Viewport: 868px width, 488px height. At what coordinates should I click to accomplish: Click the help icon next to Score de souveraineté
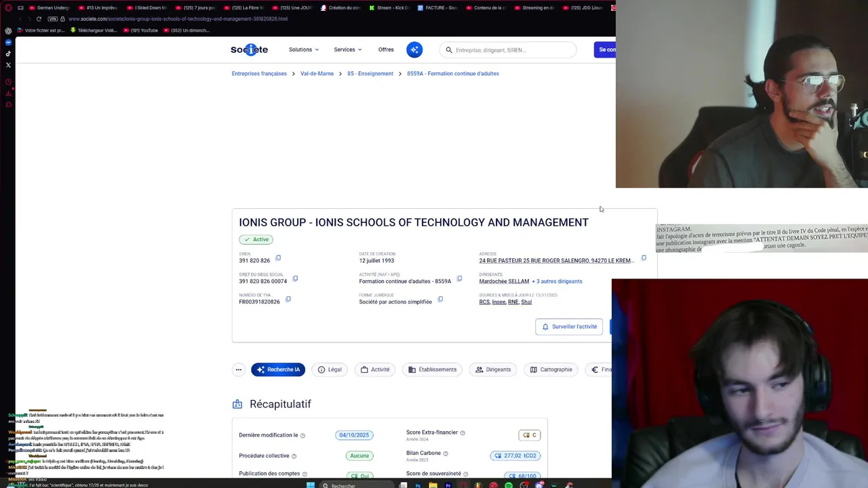pos(466,474)
